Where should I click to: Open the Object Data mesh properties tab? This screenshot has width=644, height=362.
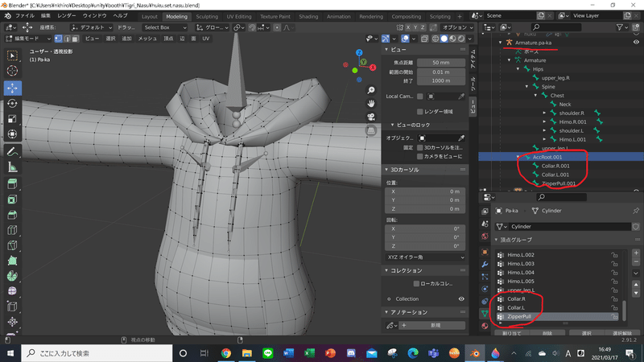pyautogui.click(x=485, y=314)
